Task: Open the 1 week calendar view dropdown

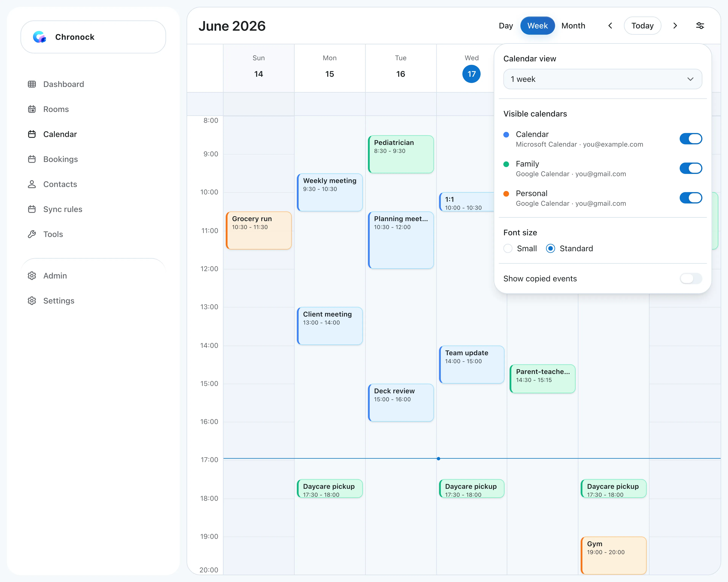Action: [x=602, y=79]
